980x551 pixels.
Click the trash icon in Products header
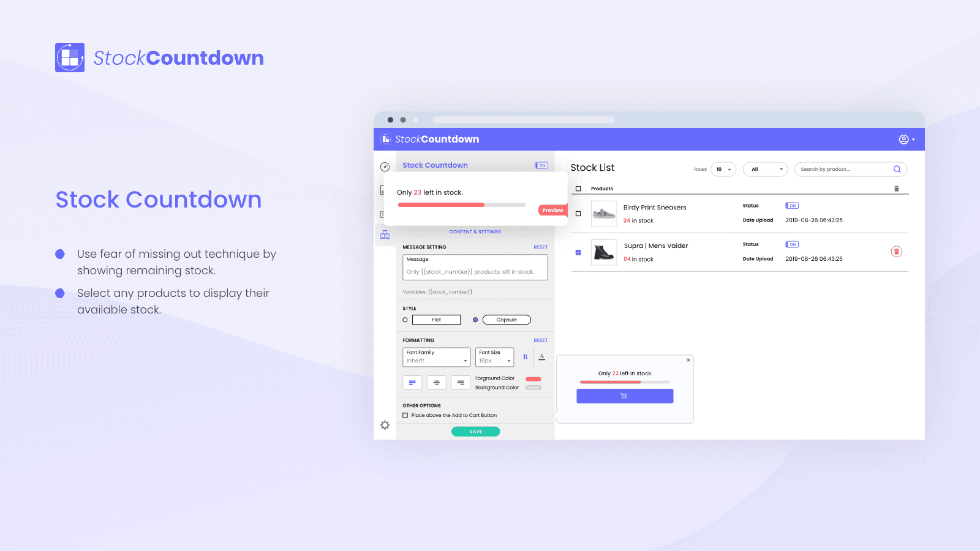point(896,189)
